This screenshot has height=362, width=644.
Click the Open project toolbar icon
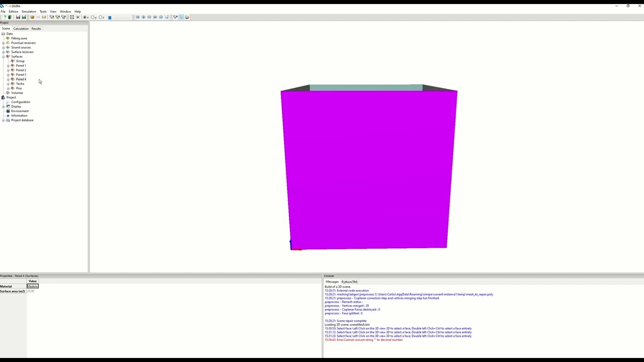pyautogui.click(x=10, y=17)
